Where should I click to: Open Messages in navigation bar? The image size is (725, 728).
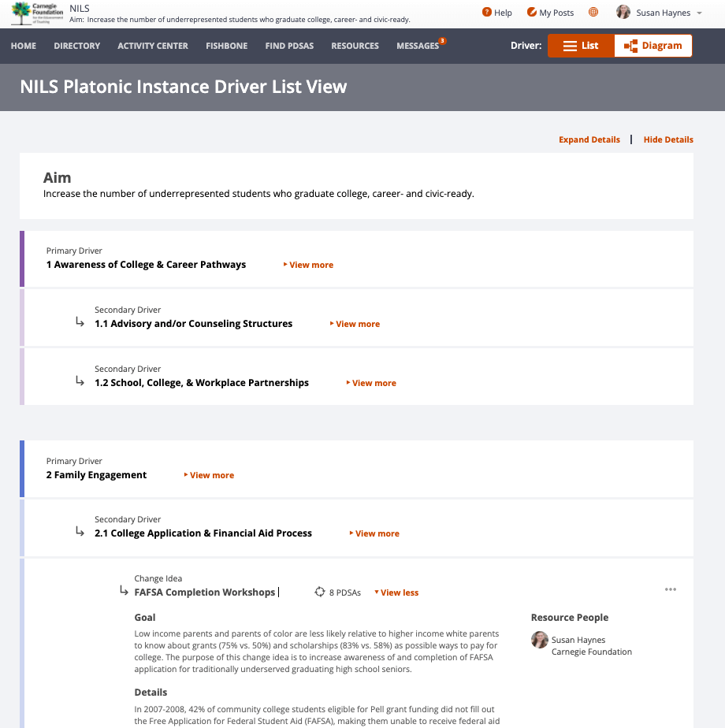pos(418,46)
